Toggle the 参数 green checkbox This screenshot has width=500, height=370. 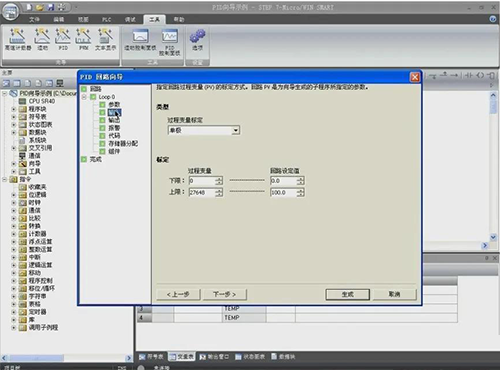click(x=102, y=105)
